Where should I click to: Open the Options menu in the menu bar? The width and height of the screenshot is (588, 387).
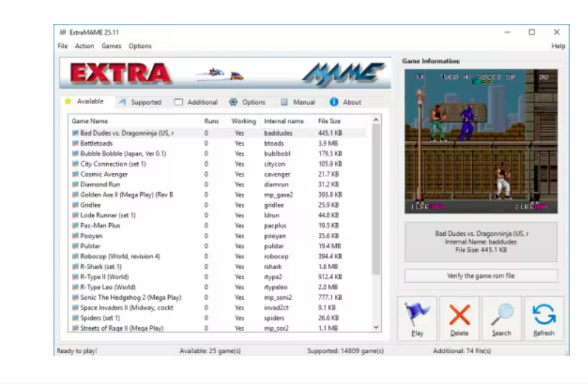140,46
